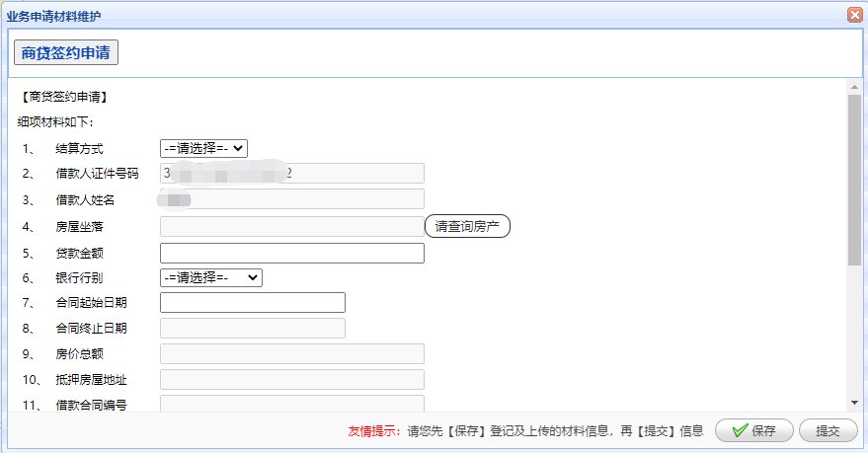Select the 房价总额 field
The width and height of the screenshot is (868, 453).
(x=291, y=354)
